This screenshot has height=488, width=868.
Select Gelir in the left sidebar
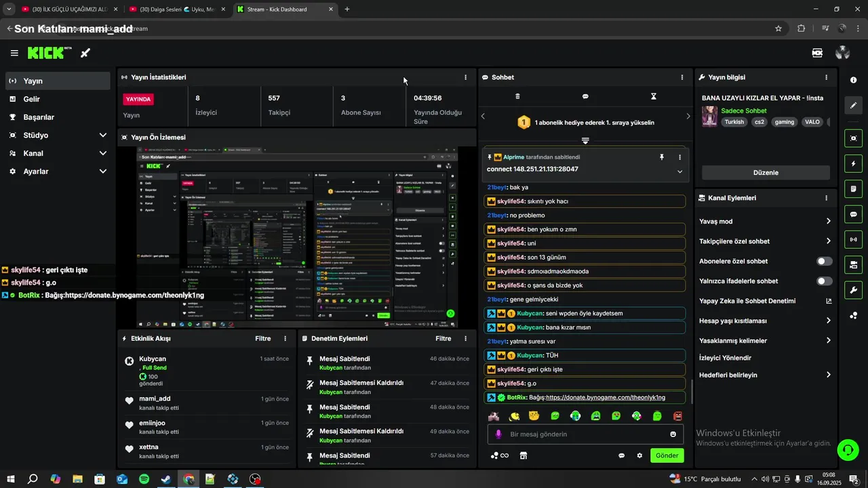click(58, 99)
